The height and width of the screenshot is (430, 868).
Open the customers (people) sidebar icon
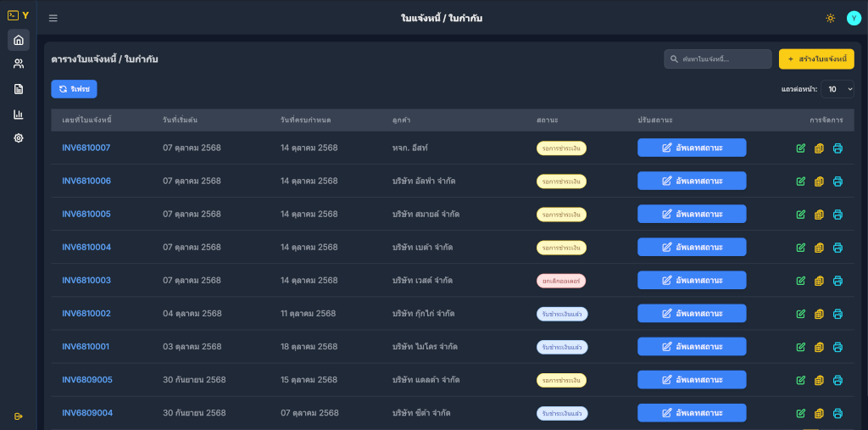(x=19, y=64)
